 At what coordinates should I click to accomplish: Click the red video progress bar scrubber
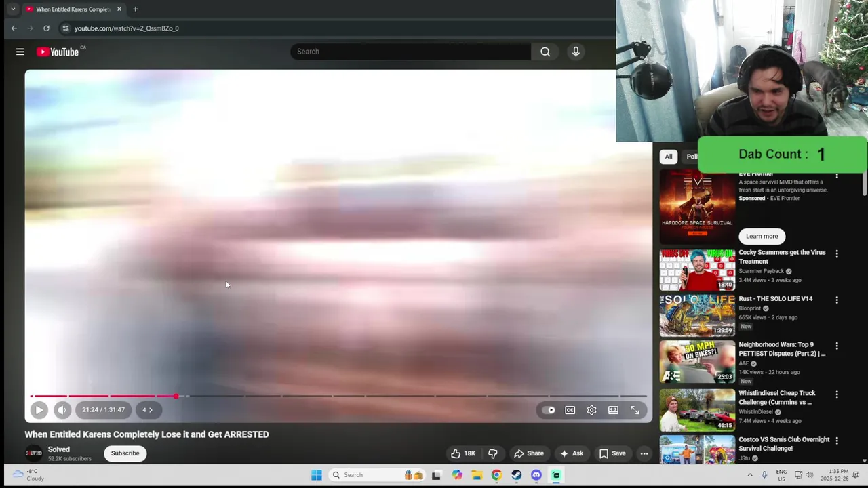click(176, 396)
